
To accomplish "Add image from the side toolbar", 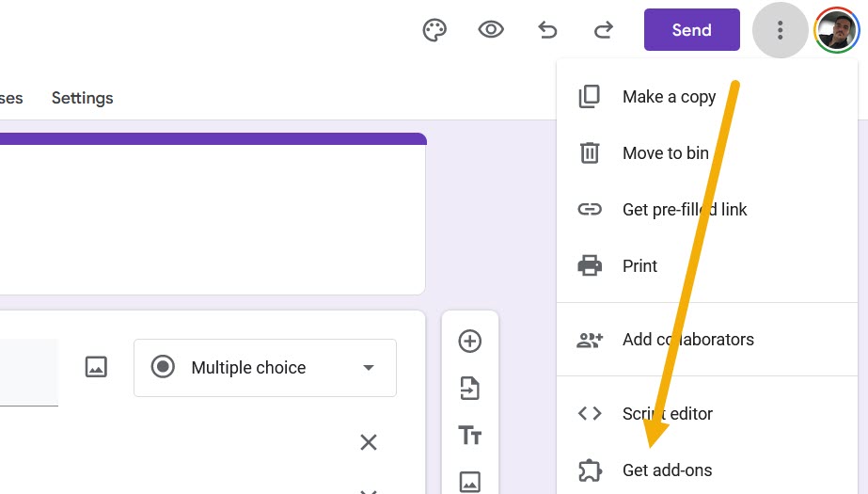I will 470,482.
